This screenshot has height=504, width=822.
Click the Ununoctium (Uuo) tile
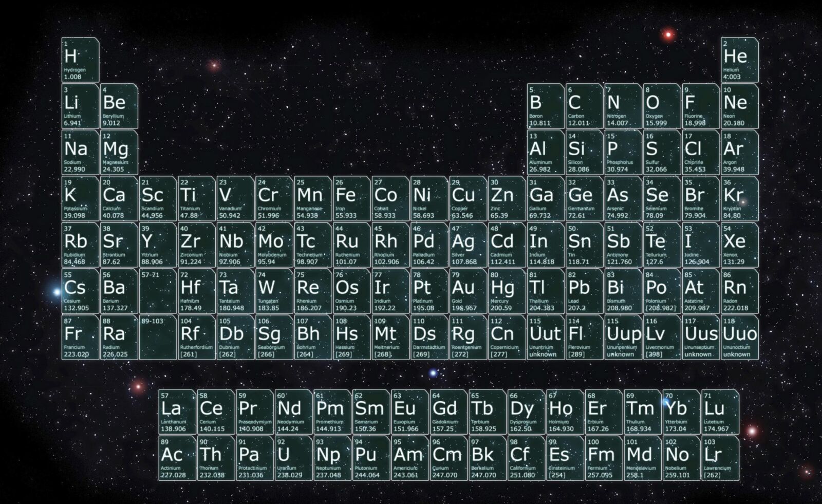(x=739, y=337)
